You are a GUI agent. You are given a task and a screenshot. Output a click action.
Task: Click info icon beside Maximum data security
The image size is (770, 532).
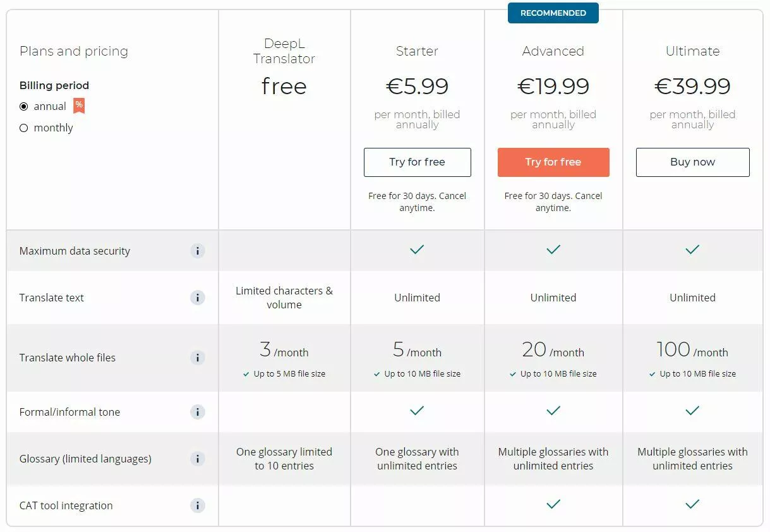[x=198, y=251]
